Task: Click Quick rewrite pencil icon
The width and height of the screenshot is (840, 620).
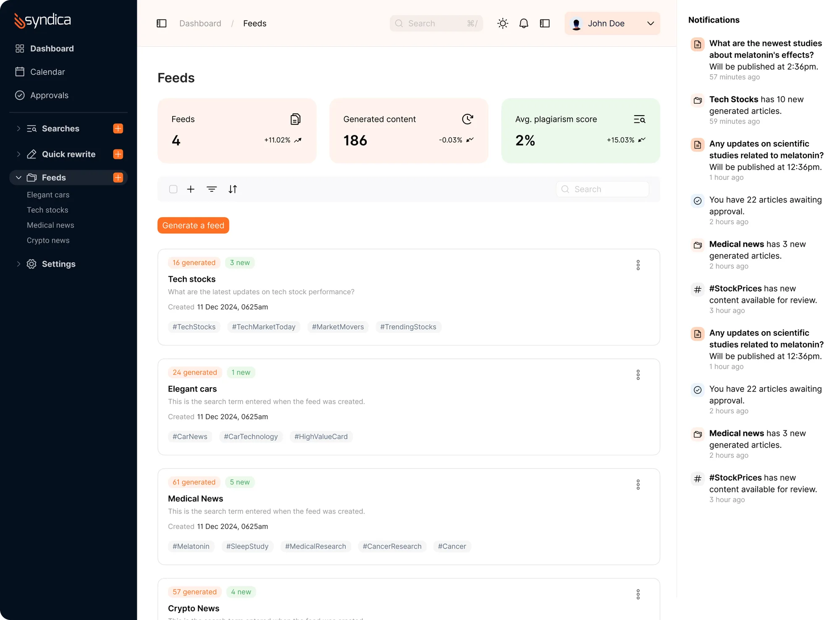Action: point(31,154)
